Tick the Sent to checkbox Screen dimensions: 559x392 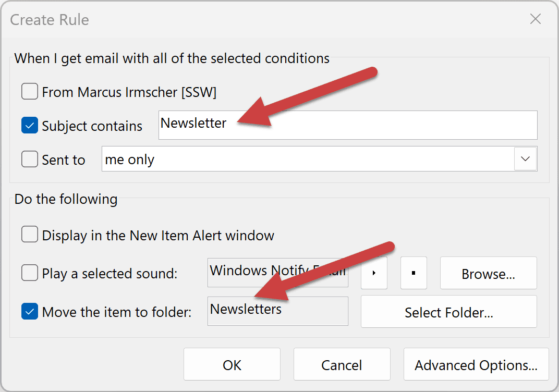click(x=30, y=159)
